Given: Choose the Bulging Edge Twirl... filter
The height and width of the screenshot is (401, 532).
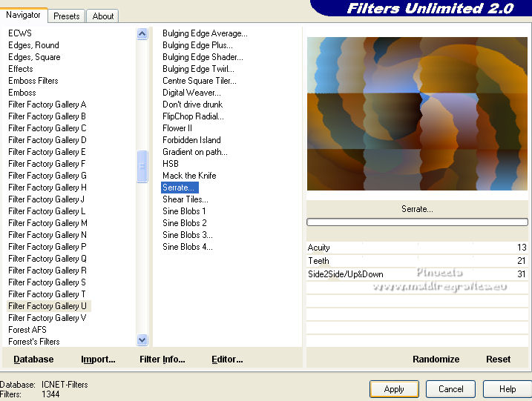Looking at the screenshot, I should tap(198, 69).
